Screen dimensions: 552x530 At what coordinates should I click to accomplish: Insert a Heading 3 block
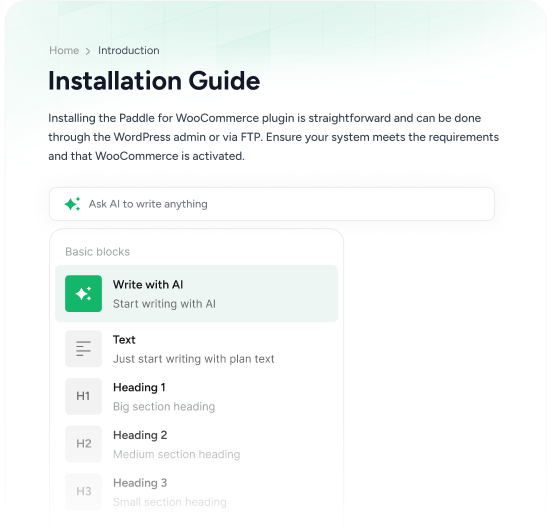pos(196,492)
